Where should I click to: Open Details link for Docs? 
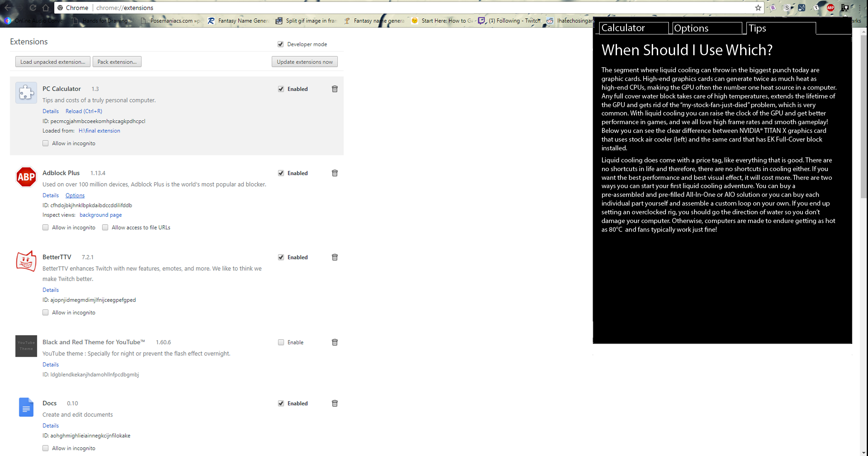(51, 426)
